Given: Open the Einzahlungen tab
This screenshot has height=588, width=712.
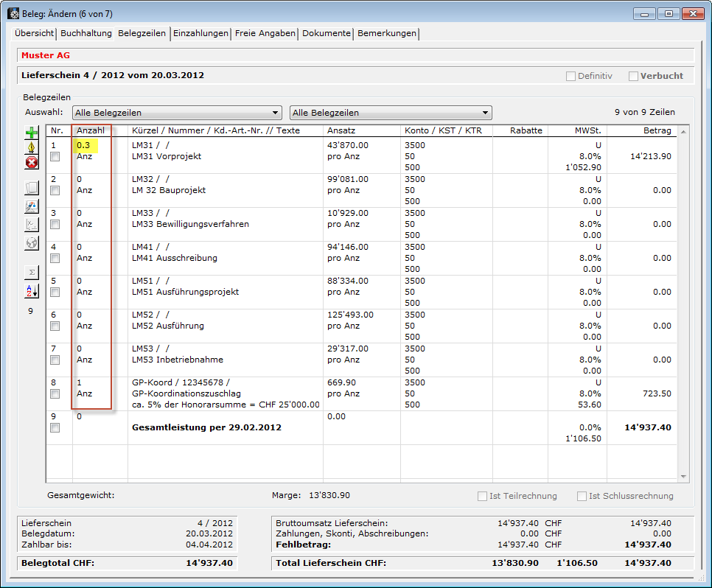Looking at the screenshot, I should coord(201,33).
